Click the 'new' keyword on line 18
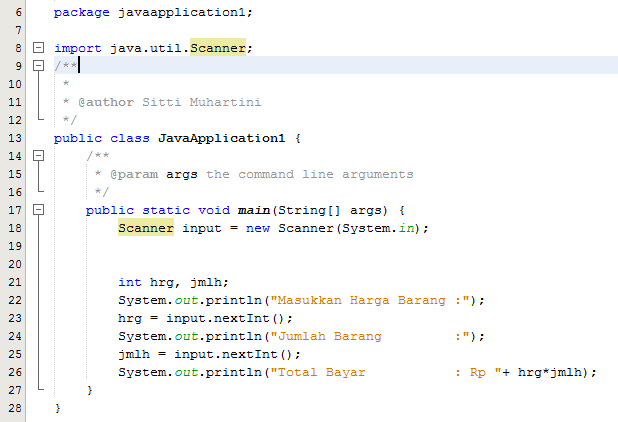This screenshot has width=618, height=422. coord(258,229)
